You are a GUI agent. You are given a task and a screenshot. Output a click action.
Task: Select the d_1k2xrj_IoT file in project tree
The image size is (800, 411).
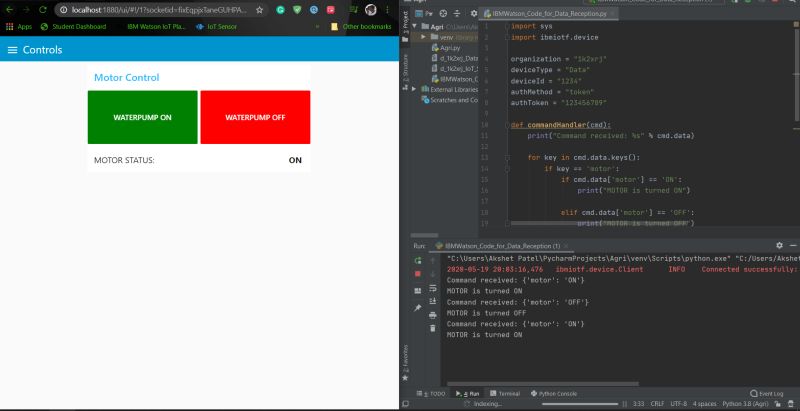[455, 68]
